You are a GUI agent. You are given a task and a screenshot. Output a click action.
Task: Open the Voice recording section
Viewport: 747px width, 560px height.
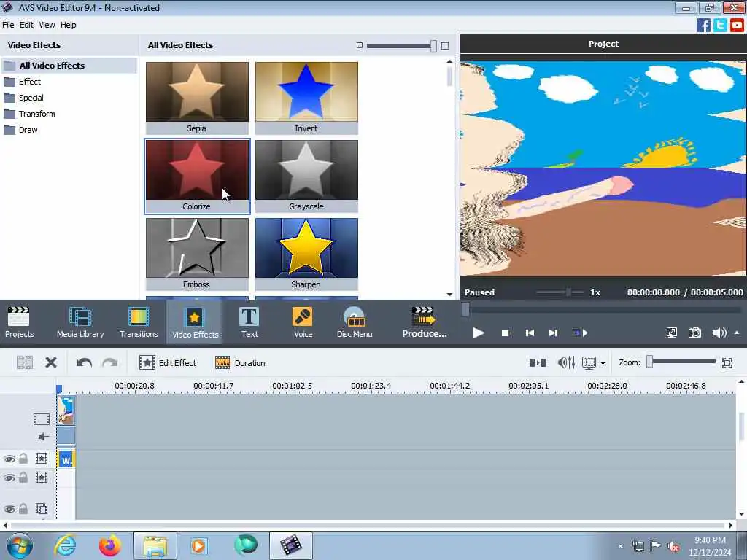pyautogui.click(x=303, y=322)
